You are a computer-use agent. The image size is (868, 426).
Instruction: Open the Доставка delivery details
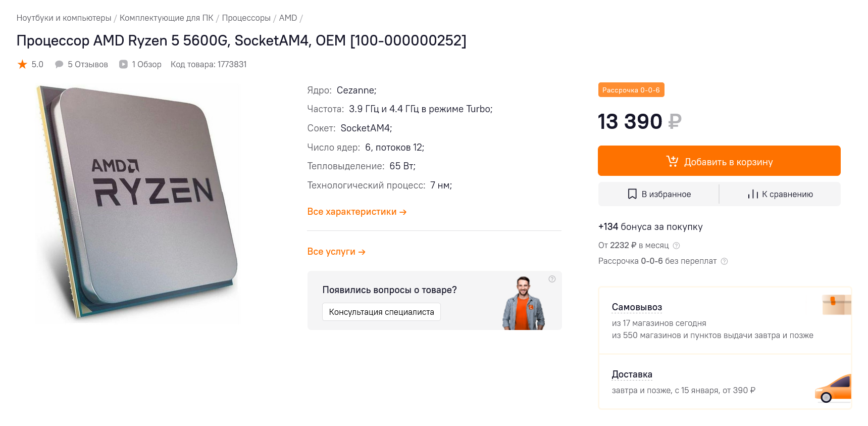632,374
